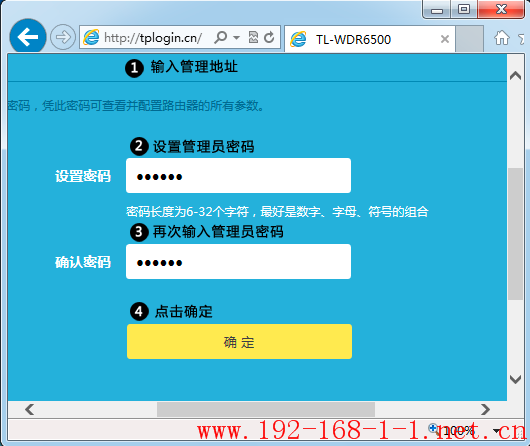Maximize the browser window
Image resolution: width=530 pixels, height=446 pixels.
point(464,9)
